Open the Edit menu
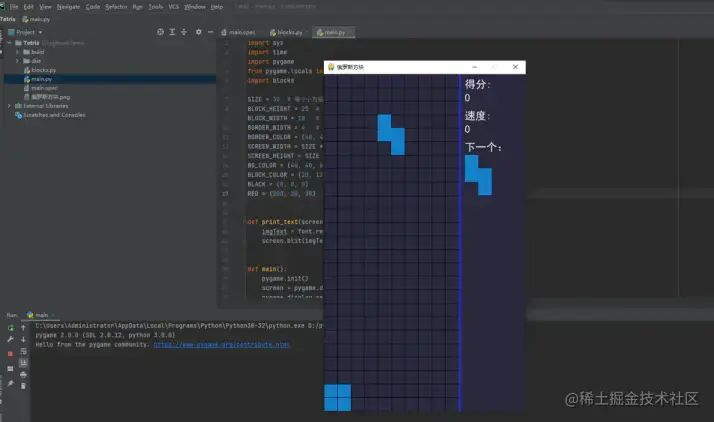714x422 pixels. [29, 7]
